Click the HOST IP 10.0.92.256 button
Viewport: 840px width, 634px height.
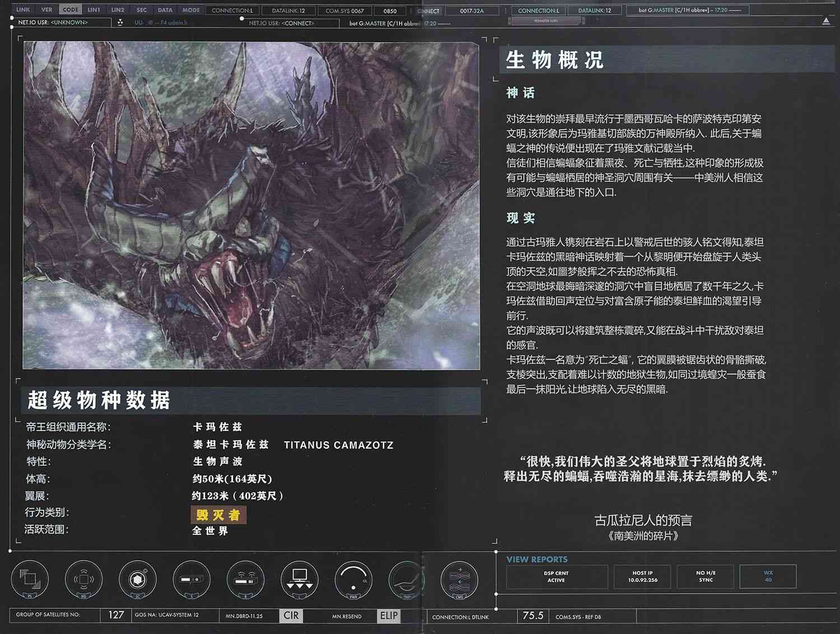pyautogui.click(x=642, y=576)
